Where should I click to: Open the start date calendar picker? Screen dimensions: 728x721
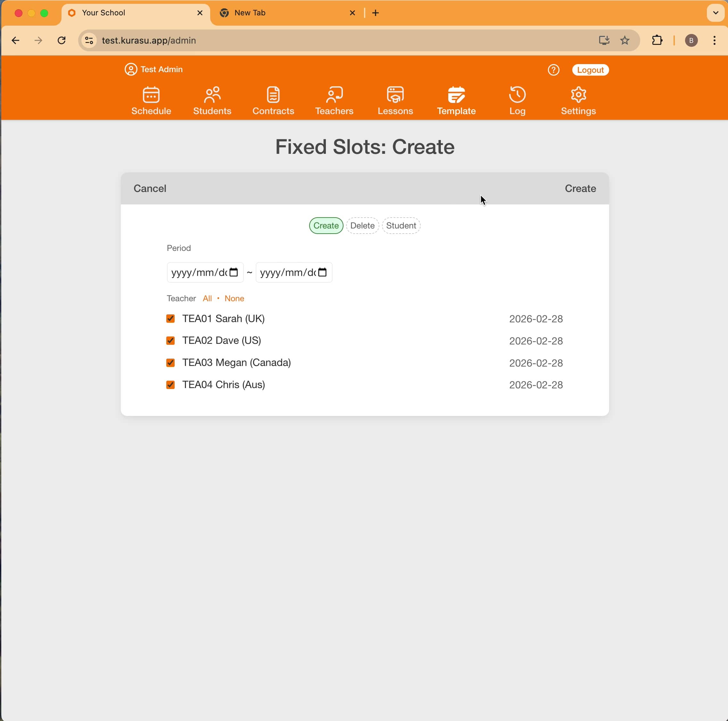click(234, 272)
